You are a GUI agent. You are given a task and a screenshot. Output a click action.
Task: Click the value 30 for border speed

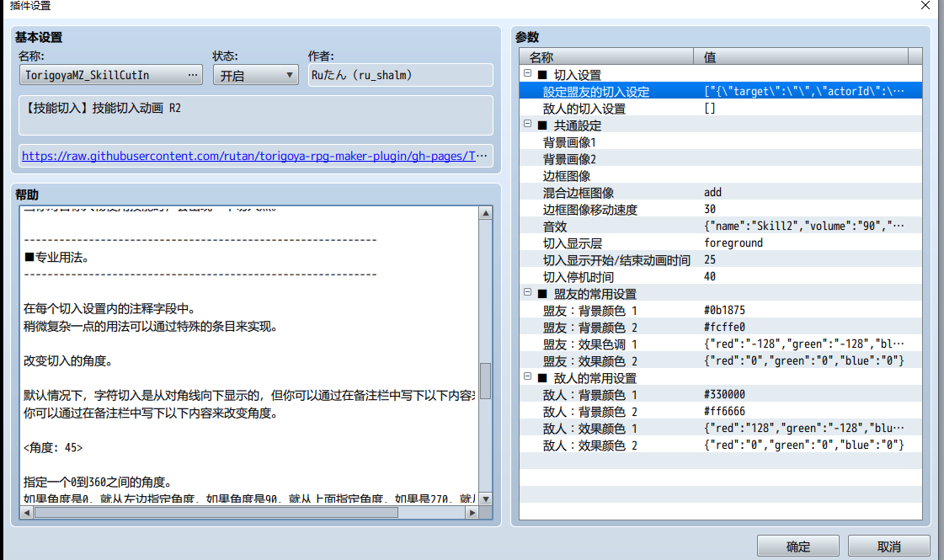(x=710, y=209)
